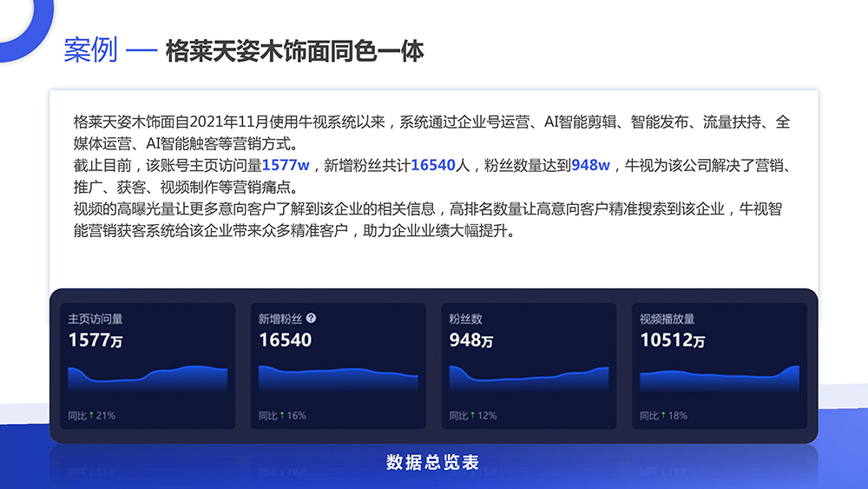Select the 主页访问量 area chart
The image size is (868, 489).
click(148, 380)
